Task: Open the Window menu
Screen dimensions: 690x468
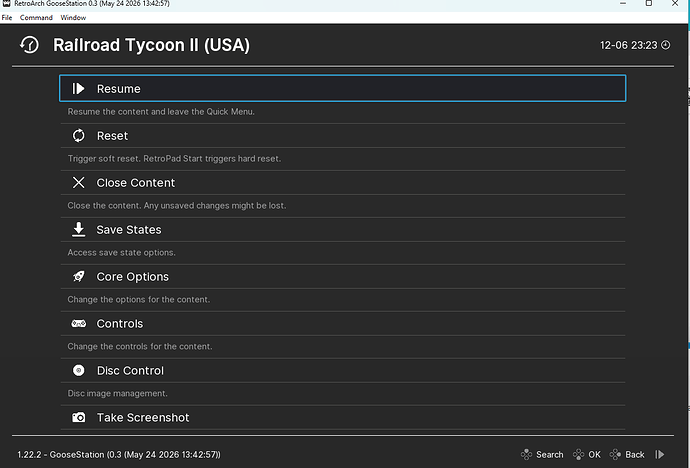Action: point(73,18)
